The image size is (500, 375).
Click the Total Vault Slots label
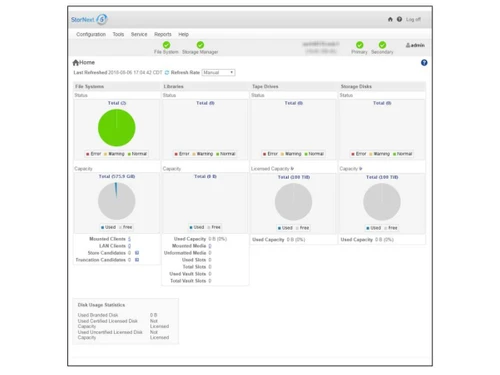(188, 281)
